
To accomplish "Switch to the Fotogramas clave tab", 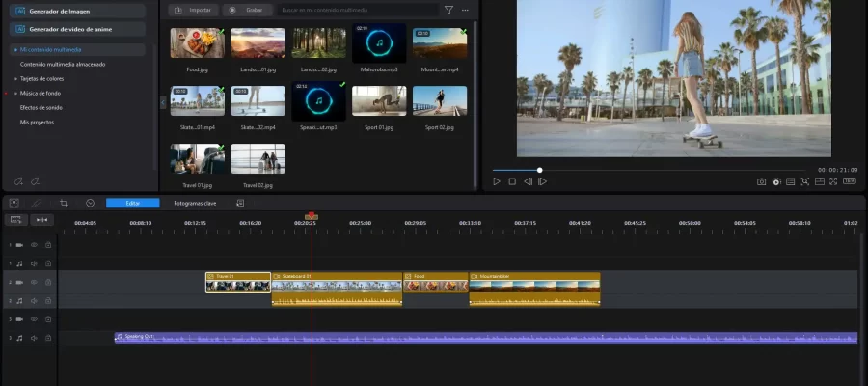I will 194,203.
